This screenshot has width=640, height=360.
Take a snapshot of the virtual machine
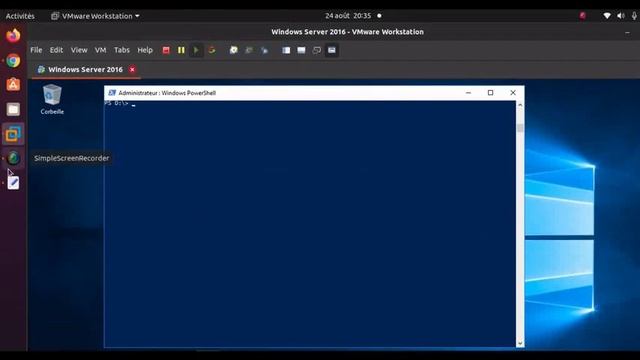click(x=233, y=50)
